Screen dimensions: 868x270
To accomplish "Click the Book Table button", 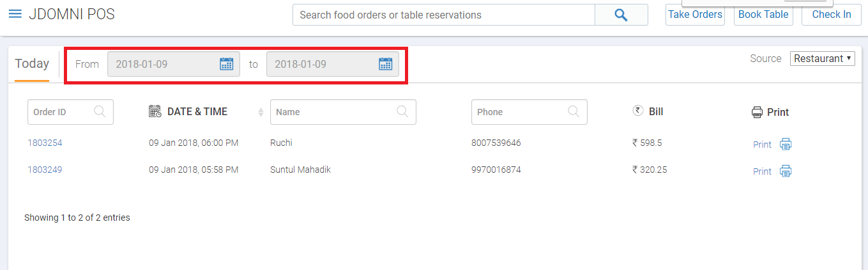I will click(x=763, y=15).
